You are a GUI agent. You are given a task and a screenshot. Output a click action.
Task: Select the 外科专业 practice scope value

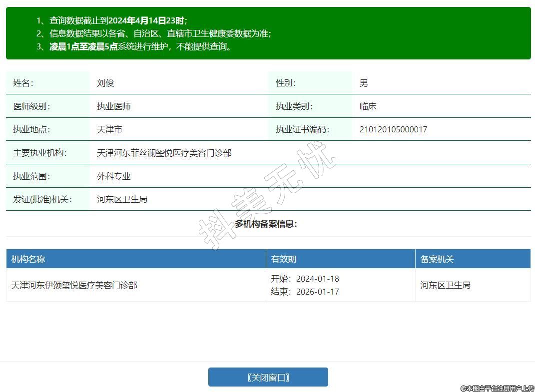pos(113,176)
